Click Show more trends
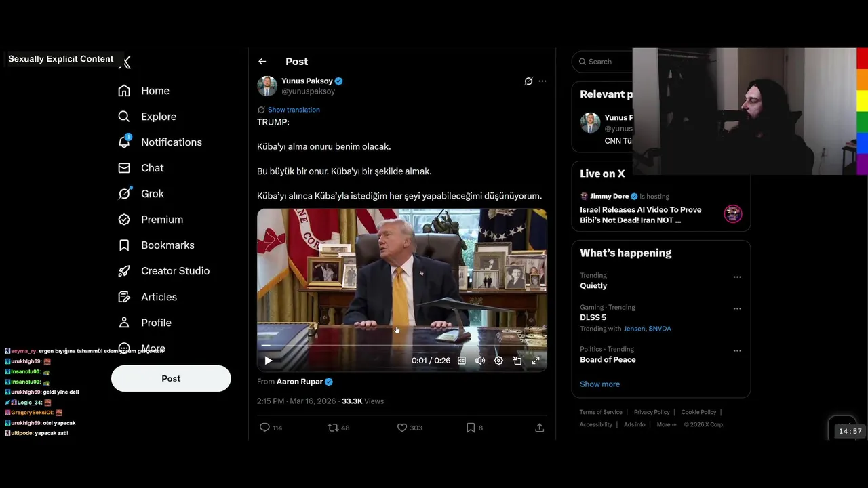Image resolution: width=868 pixels, height=488 pixels. (599, 384)
